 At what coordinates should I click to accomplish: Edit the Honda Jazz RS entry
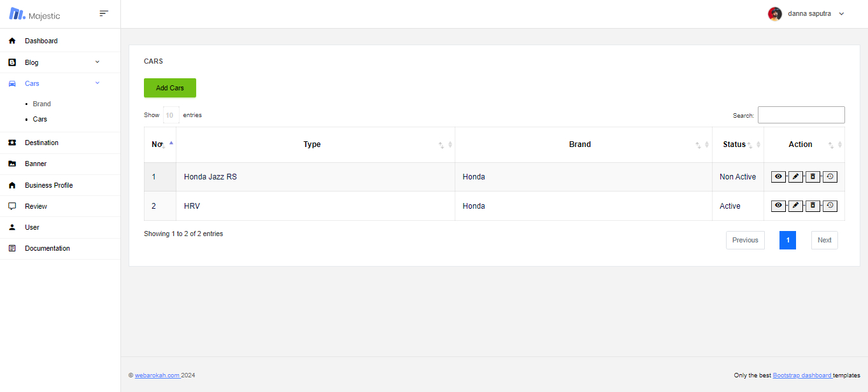(795, 177)
